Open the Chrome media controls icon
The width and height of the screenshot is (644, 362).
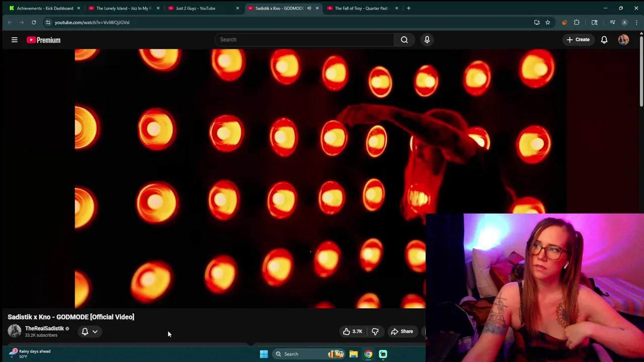(612, 22)
